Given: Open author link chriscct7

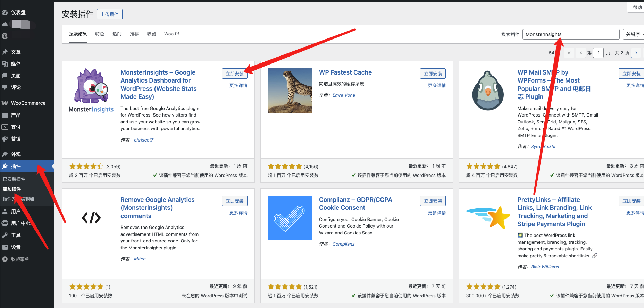Looking at the screenshot, I should pos(144,140).
